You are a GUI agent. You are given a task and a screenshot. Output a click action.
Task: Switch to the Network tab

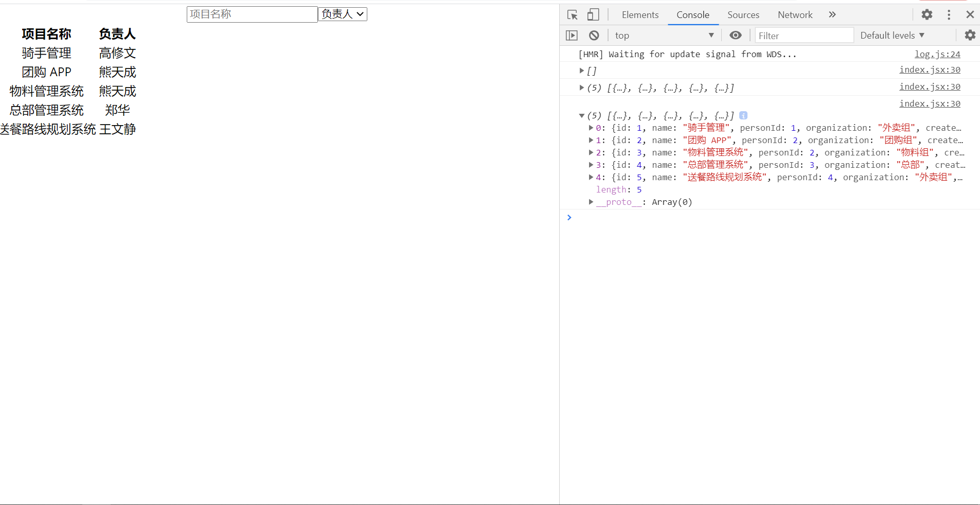click(x=795, y=15)
